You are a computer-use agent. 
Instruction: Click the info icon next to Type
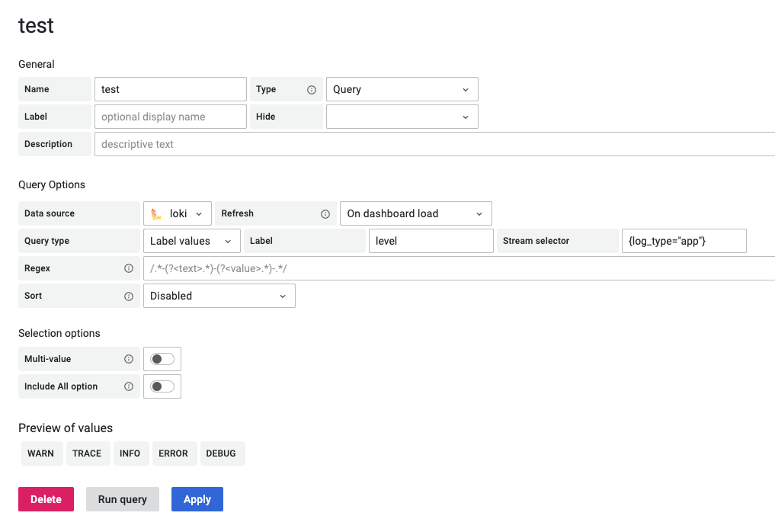(312, 89)
